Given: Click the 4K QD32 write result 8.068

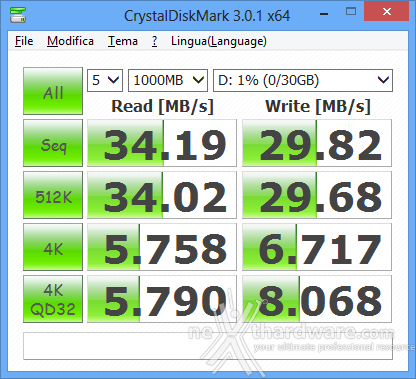Looking at the screenshot, I should [x=317, y=299].
